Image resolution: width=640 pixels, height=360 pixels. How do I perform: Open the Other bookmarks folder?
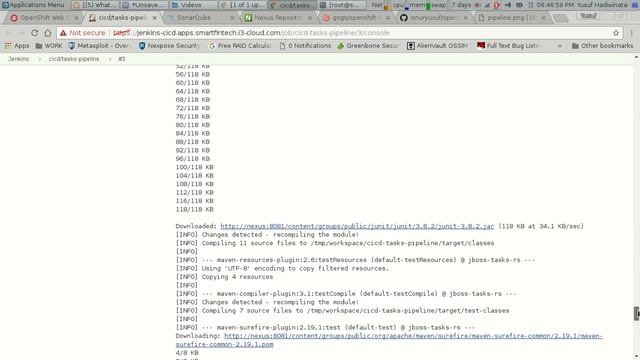(602, 46)
